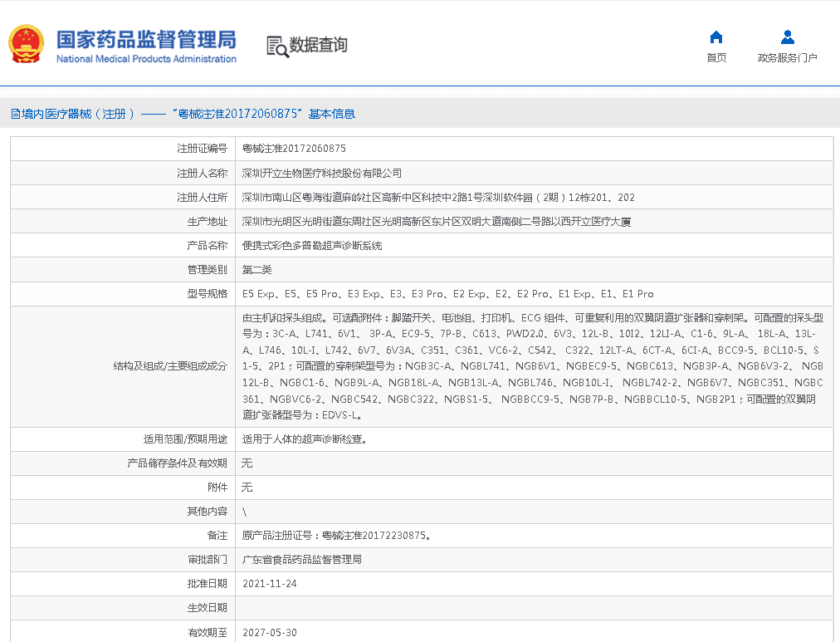840x642 pixels.
Task: Open the 政务服务门户 text link
Action: point(787,57)
